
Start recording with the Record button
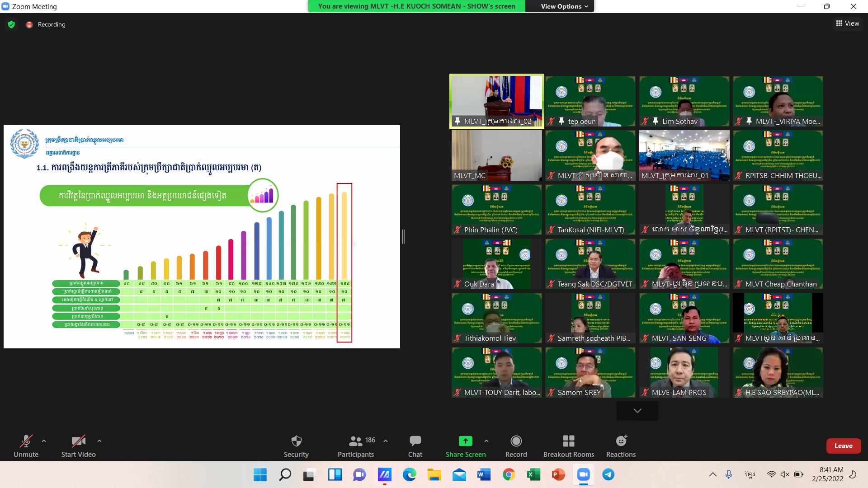pos(516,446)
